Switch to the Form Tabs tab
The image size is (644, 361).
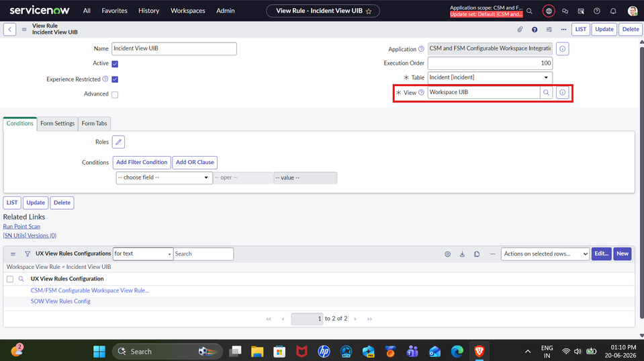(94, 124)
